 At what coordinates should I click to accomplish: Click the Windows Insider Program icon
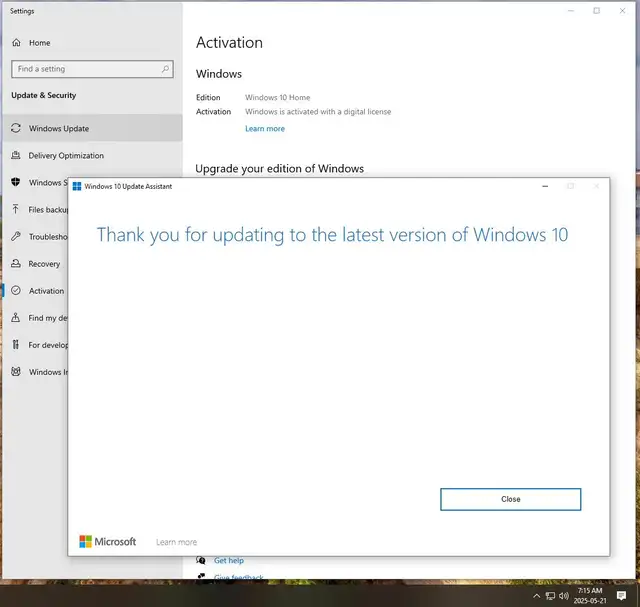coord(16,371)
